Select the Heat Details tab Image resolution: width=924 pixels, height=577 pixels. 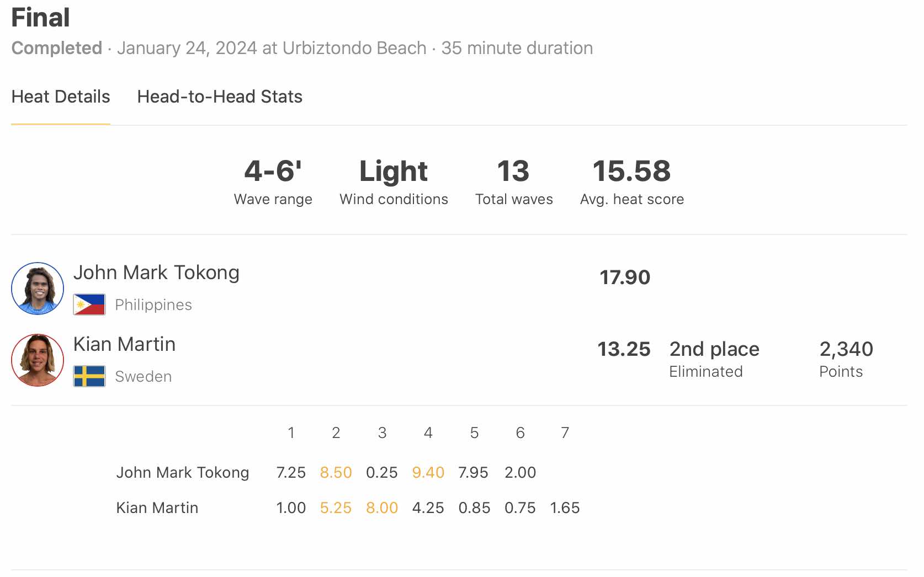click(61, 97)
